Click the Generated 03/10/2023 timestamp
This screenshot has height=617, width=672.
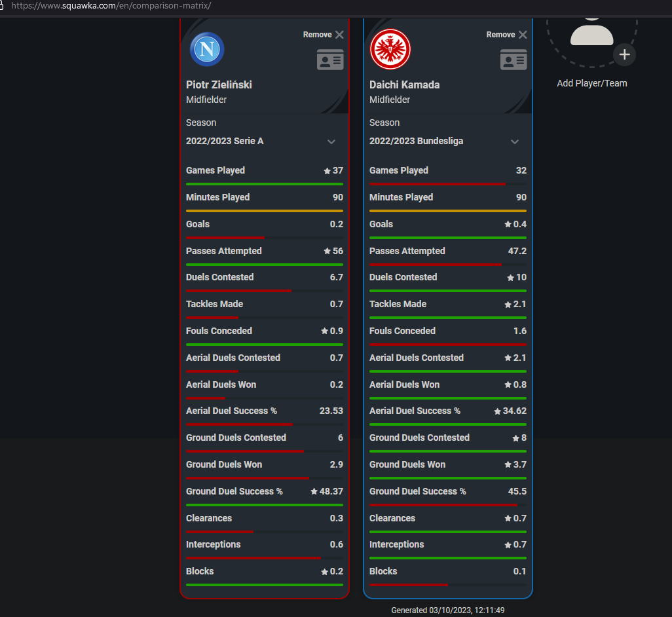tap(448, 610)
